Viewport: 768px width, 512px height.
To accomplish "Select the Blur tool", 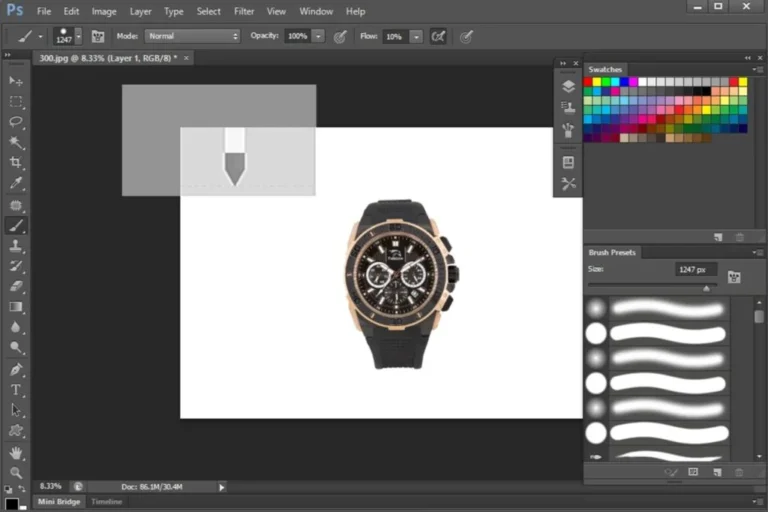I will [16, 327].
